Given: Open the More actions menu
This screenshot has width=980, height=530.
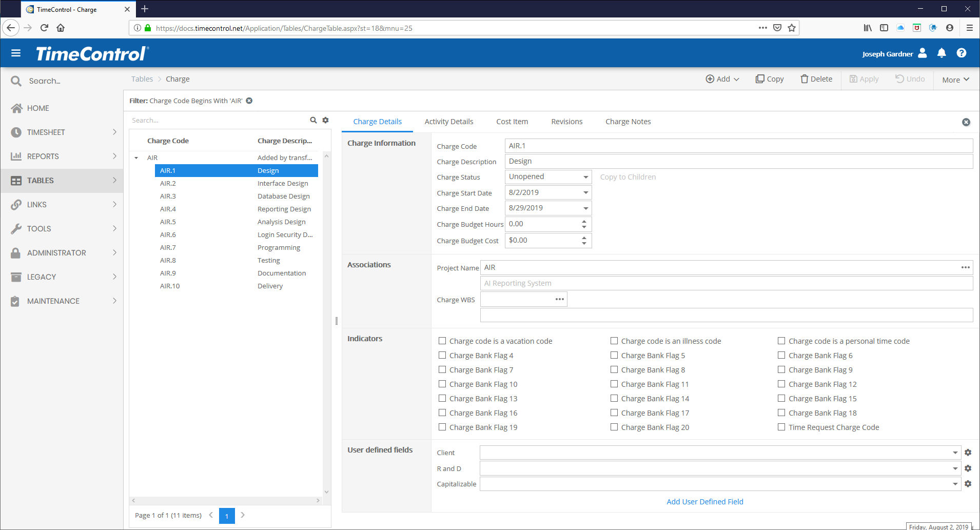Looking at the screenshot, I should (955, 80).
